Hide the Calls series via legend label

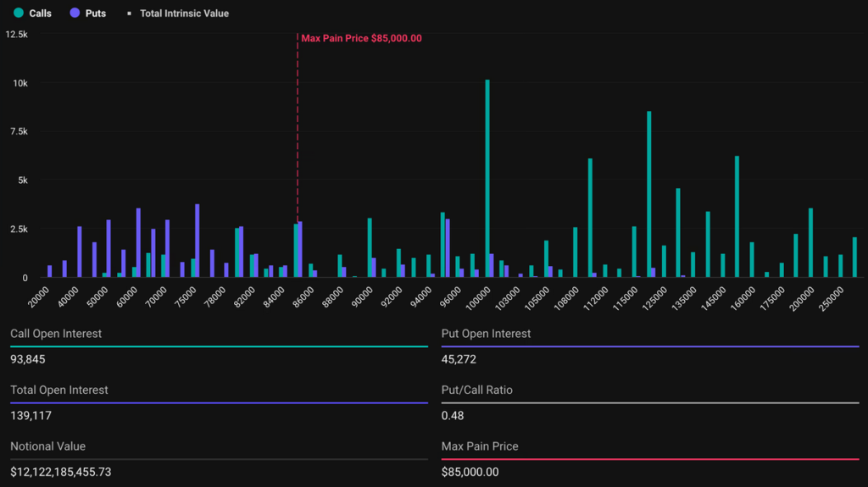click(x=40, y=14)
